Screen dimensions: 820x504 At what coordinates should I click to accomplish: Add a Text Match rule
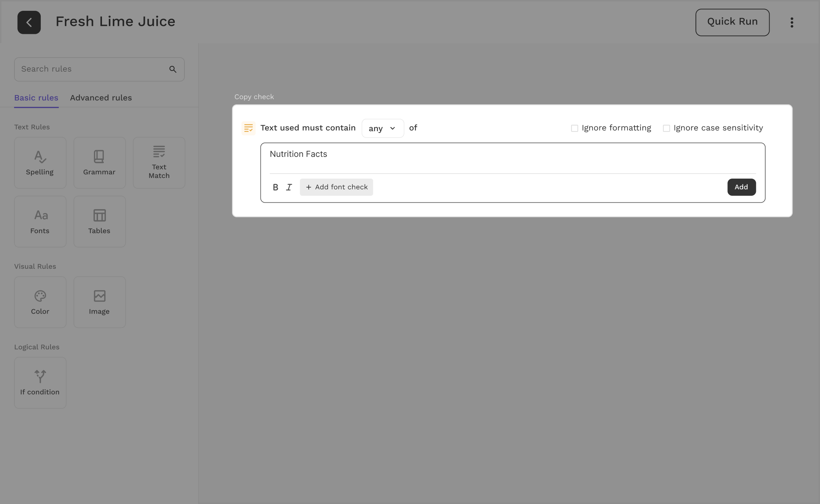click(x=159, y=162)
